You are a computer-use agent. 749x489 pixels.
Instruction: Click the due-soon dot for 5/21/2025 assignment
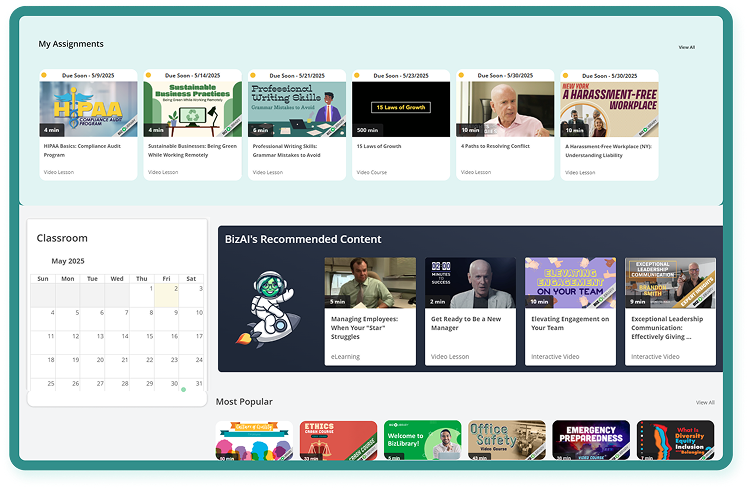[253, 75]
